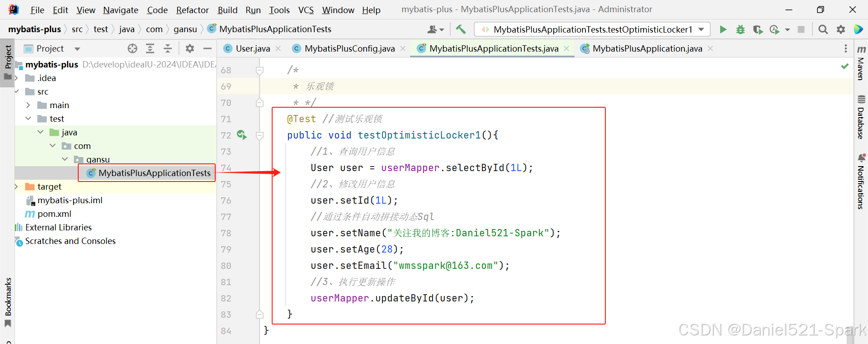Run with coverage via the shield icon
Screen dimensions: 868x344
[x=758, y=29]
